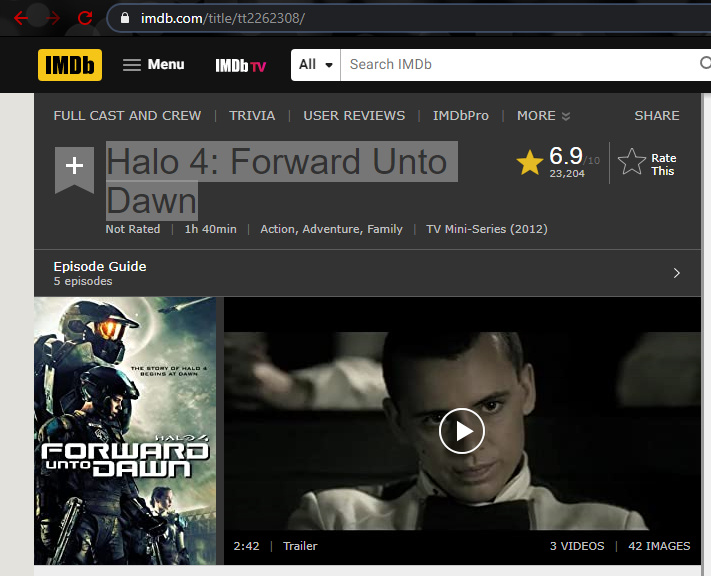
Task: Open USER REVIEWS
Action: click(x=354, y=116)
